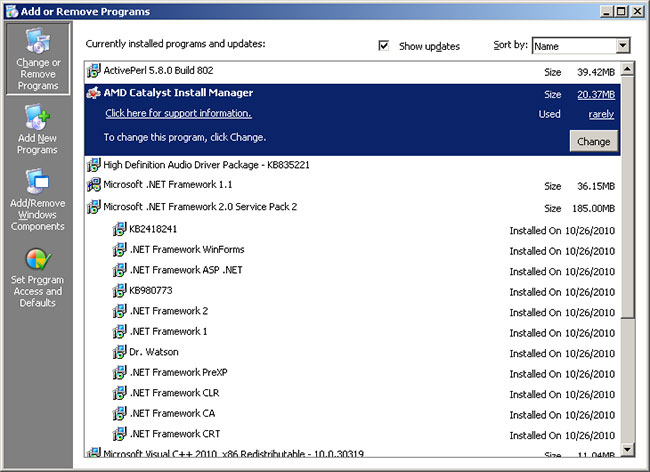
Task: Click the .NET Framework 2 update icon
Action: tap(119, 311)
